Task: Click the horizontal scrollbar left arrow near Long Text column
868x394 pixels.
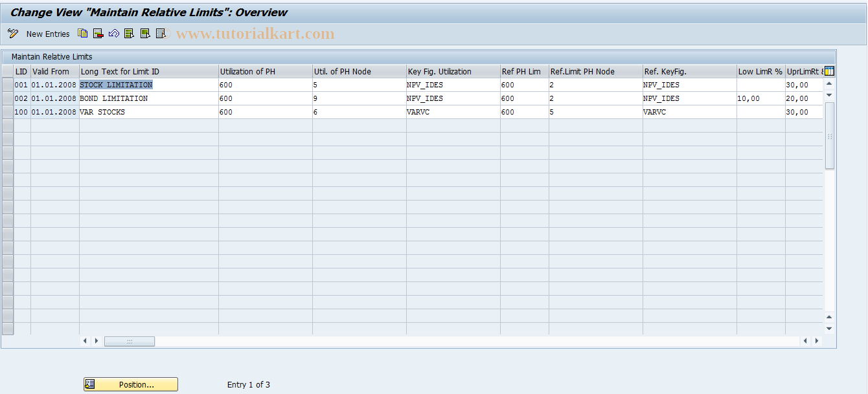Action: click(85, 341)
